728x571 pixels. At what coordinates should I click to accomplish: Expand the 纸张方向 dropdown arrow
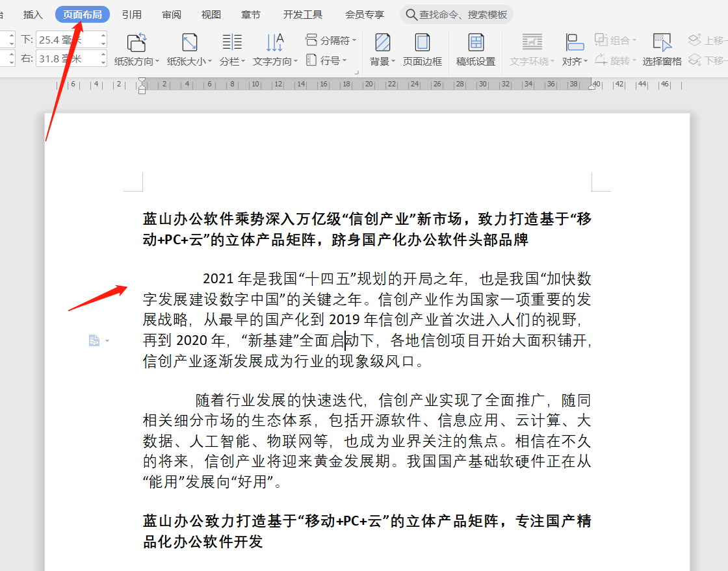[x=157, y=61]
